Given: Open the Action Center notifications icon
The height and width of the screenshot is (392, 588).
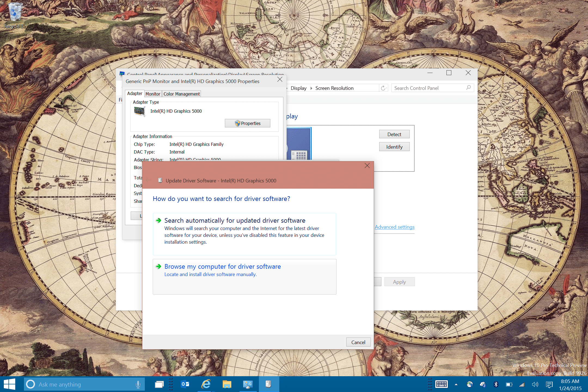Looking at the screenshot, I should point(549,385).
